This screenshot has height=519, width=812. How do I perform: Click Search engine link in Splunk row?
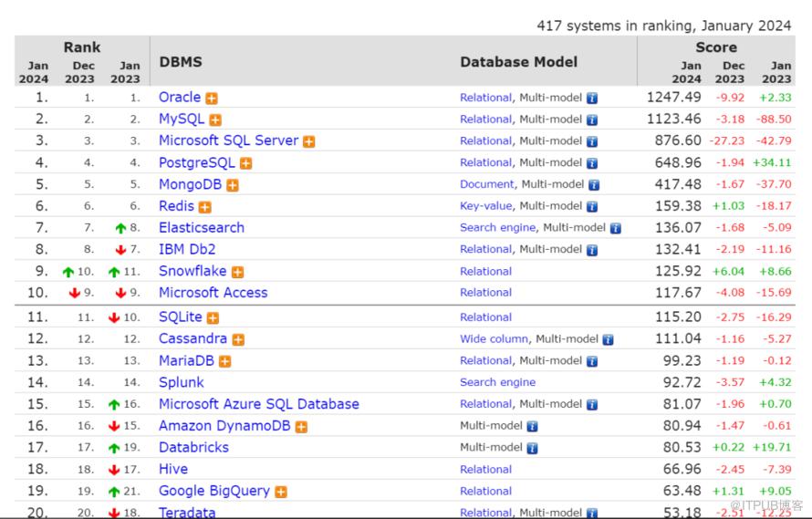tap(497, 382)
